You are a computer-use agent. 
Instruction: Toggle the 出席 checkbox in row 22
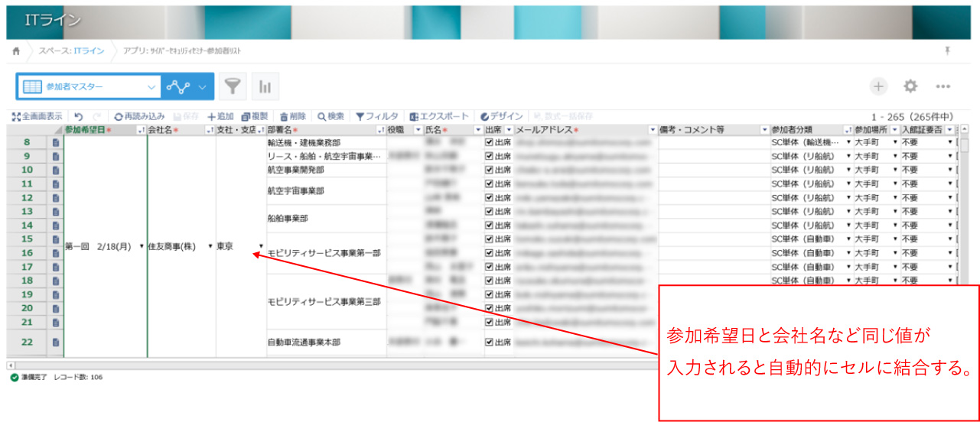(489, 342)
